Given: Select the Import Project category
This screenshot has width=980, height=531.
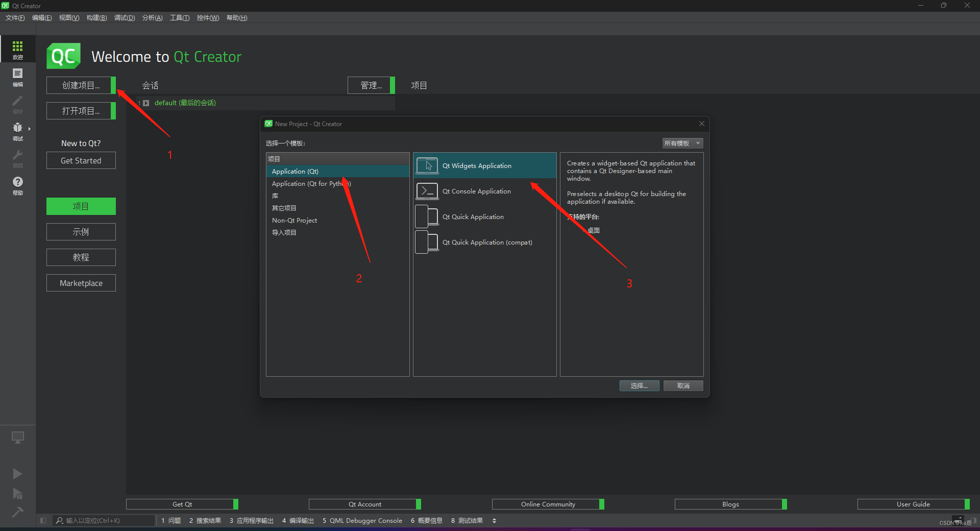Looking at the screenshot, I should (x=338, y=232).
